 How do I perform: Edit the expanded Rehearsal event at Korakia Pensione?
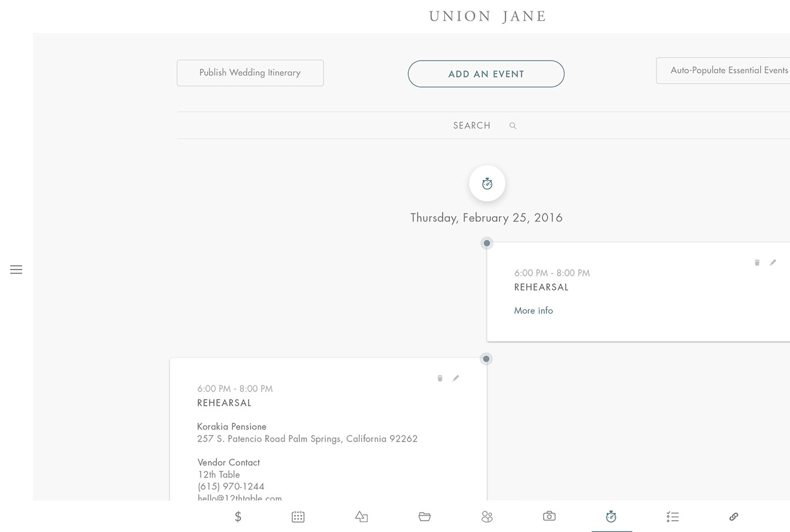coord(456,378)
